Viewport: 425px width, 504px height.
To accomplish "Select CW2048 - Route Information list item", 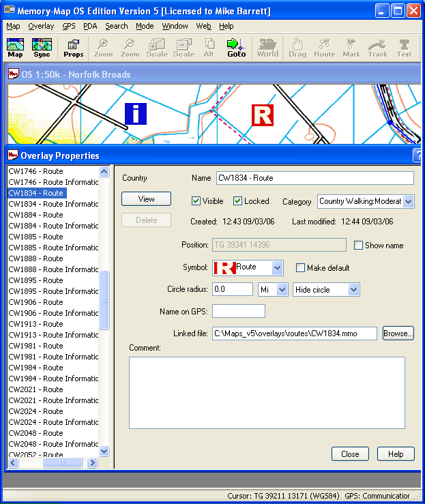I will 53,444.
